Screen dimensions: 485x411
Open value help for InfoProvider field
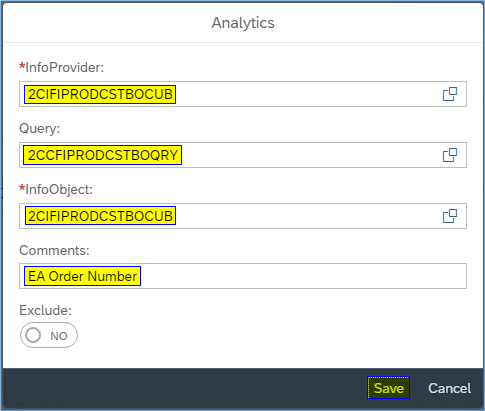(x=450, y=94)
